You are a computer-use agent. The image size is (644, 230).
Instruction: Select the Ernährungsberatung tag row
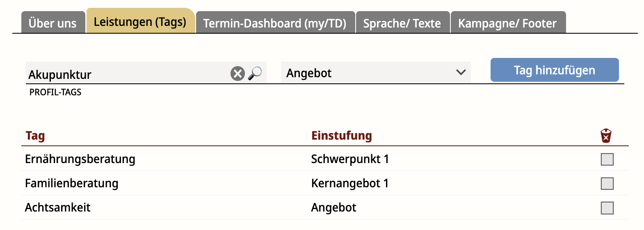tap(325, 159)
